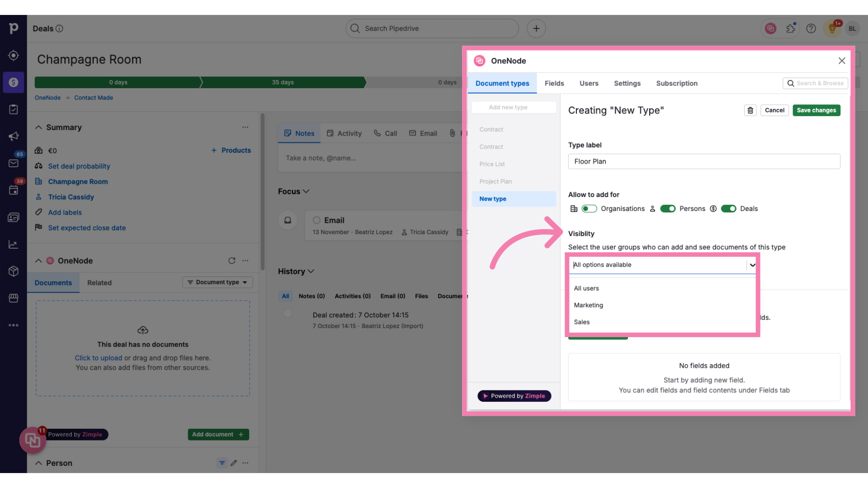Open OneNode floating chat widget
The width and height of the screenshot is (868, 488).
pyautogui.click(x=33, y=440)
